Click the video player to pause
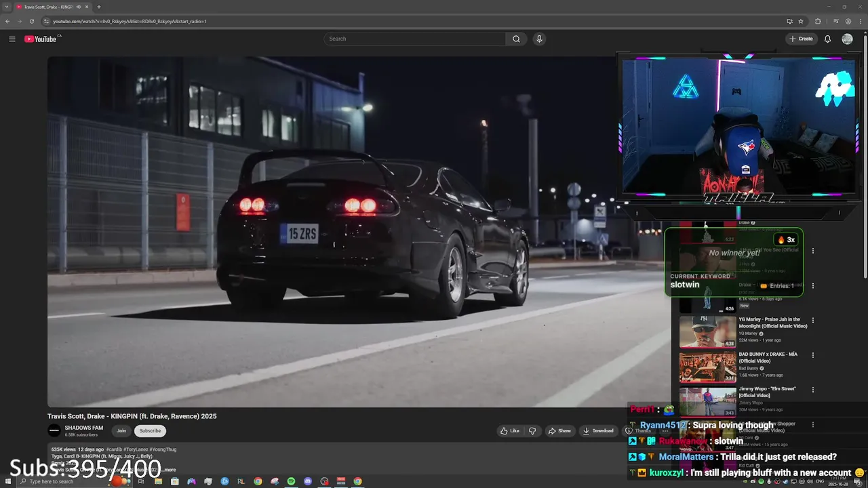 pyautogui.click(x=359, y=232)
